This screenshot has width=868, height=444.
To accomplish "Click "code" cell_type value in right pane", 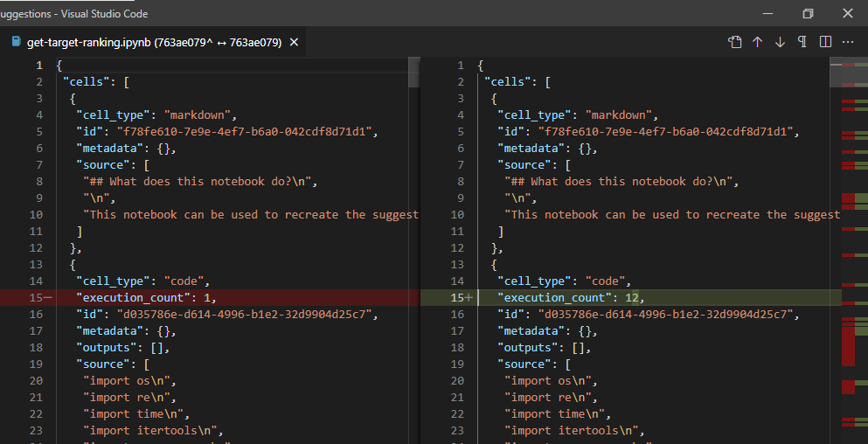I will click(605, 281).
